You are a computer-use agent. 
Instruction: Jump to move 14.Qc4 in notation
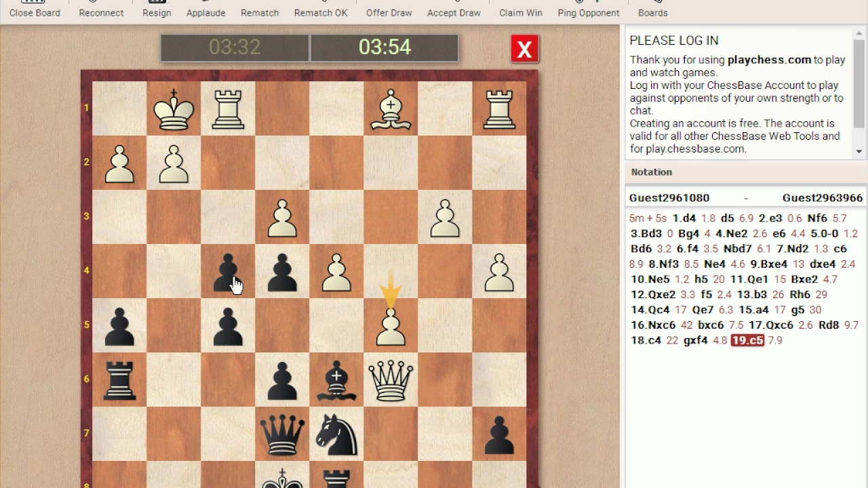point(650,310)
